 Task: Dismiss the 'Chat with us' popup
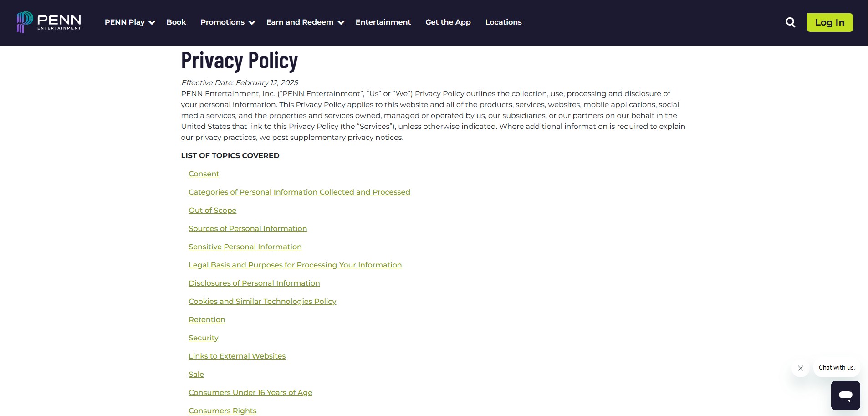click(x=801, y=368)
